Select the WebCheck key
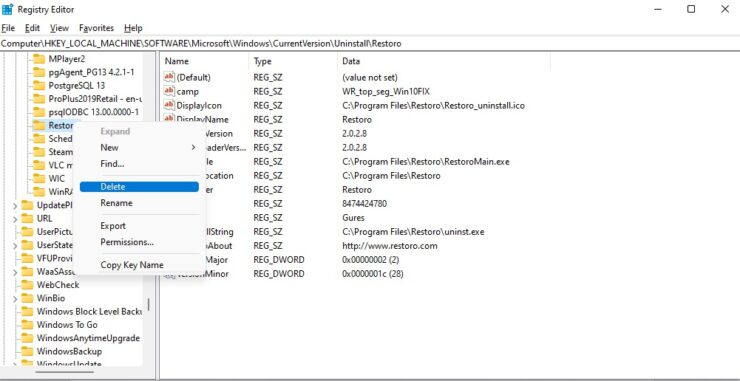The height and width of the screenshot is (381, 740). click(x=58, y=285)
